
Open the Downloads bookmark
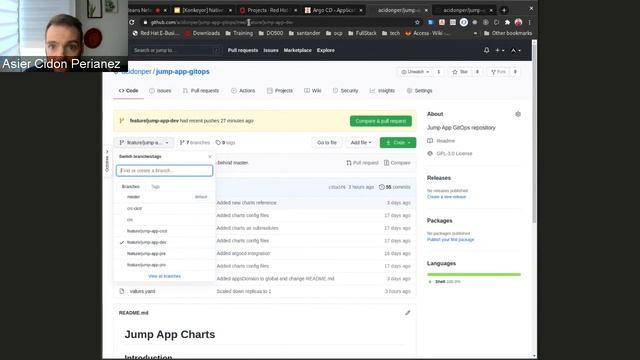point(202,33)
